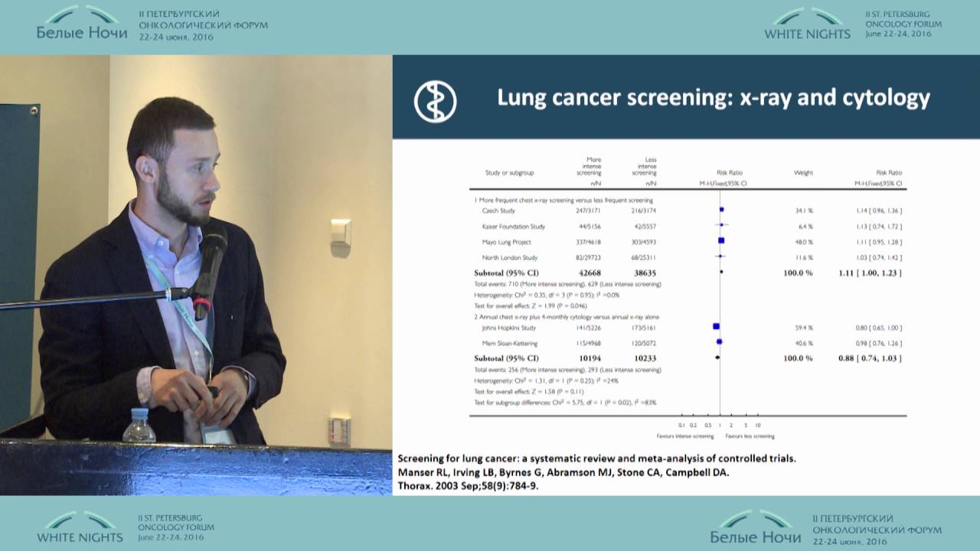Click the 'Favours intense screening' axis label
980x551 pixels.
tap(684, 436)
